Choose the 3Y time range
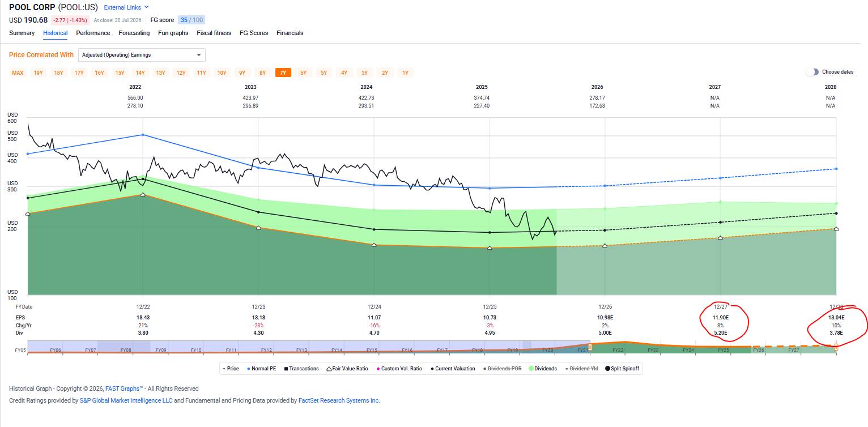Image resolution: width=868 pixels, height=427 pixels. coord(364,72)
